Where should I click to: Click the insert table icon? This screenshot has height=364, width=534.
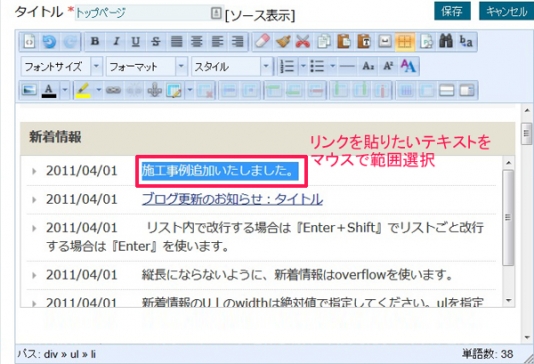point(174,91)
